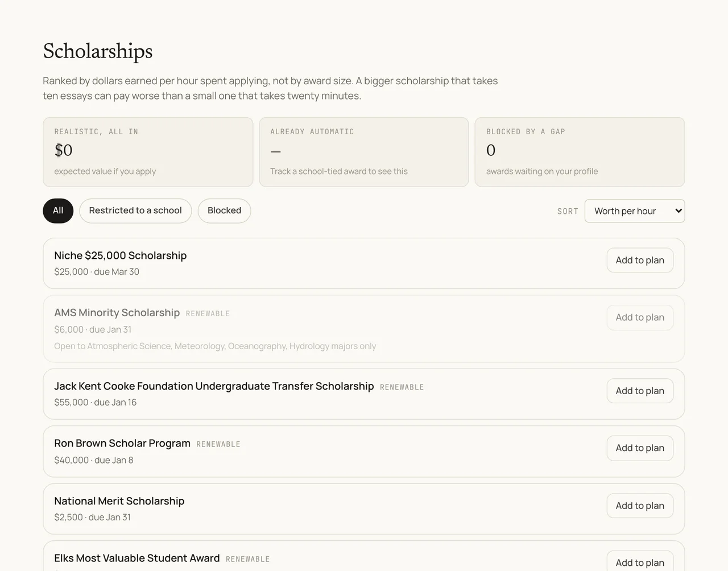Add Elks Most Valuable Student Award to plan
The height and width of the screenshot is (571, 728).
tap(640, 562)
